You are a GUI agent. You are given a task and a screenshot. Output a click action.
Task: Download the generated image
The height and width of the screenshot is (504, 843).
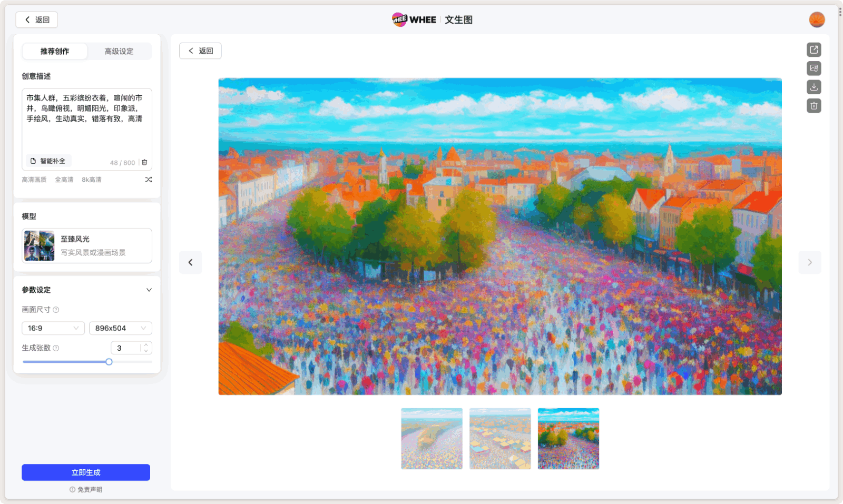[813, 87]
